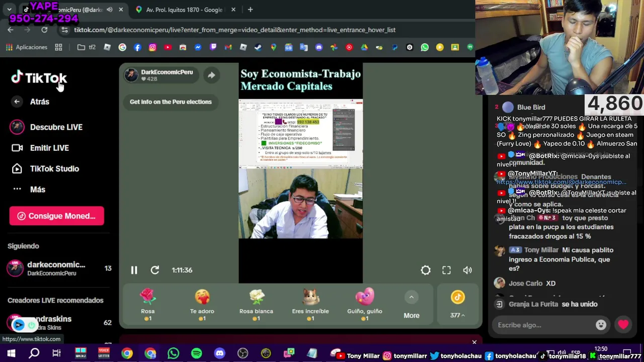Send the Rosa gift
This screenshot has width=644, height=362.
tap(148, 305)
